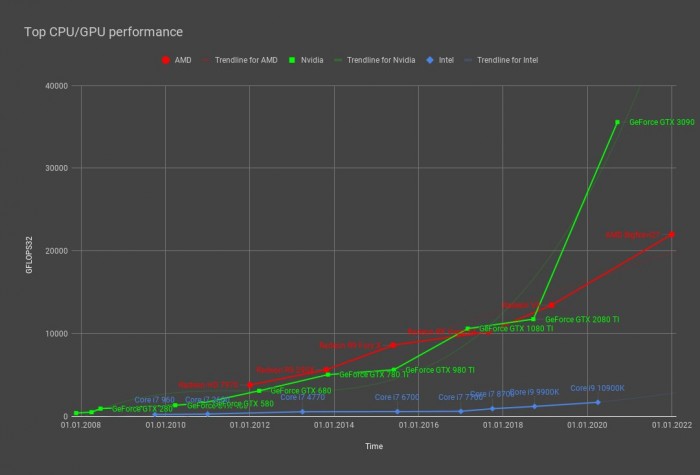
Task: Click the y-axis value 30000
Action: [57, 168]
